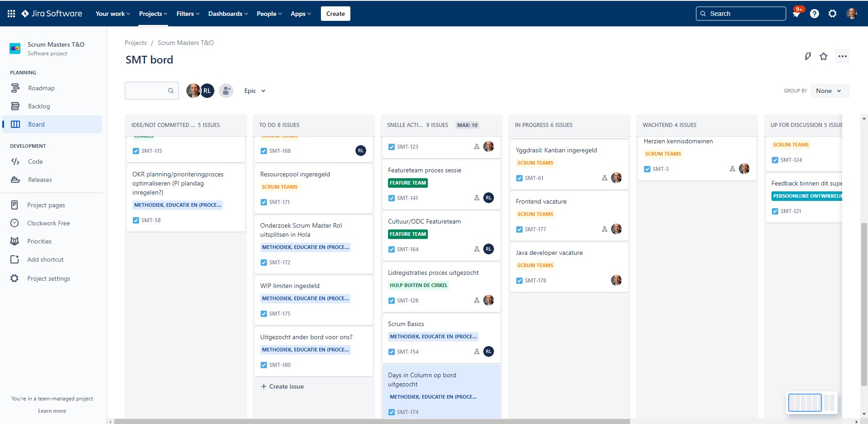Image resolution: width=868 pixels, height=424 pixels.
Task: Open the Epic filter dropdown
Action: (x=254, y=91)
